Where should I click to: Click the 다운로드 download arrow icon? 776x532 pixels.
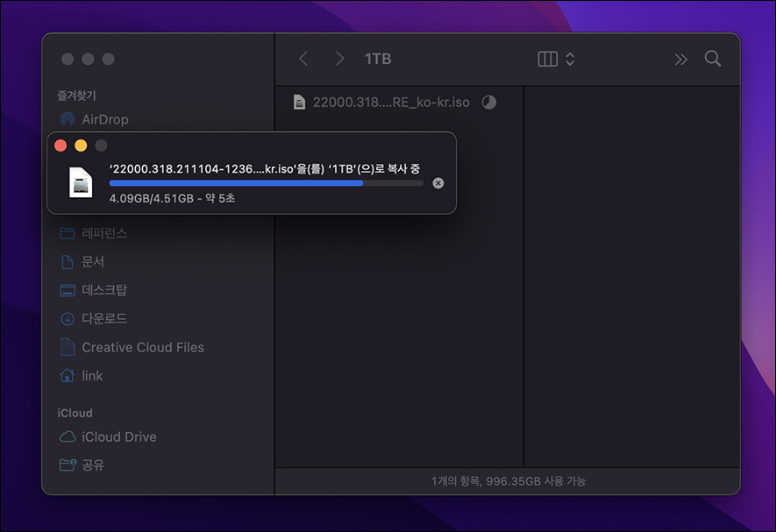(x=68, y=319)
